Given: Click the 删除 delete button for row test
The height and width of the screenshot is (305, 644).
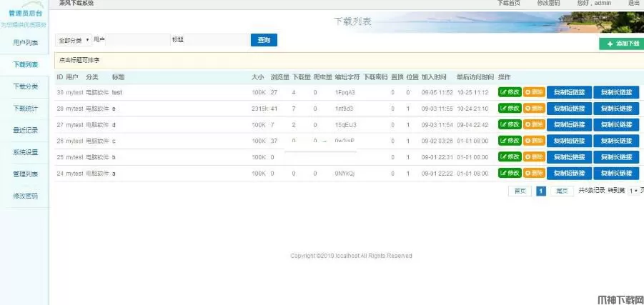Looking at the screenshot, I should (534, 92).
